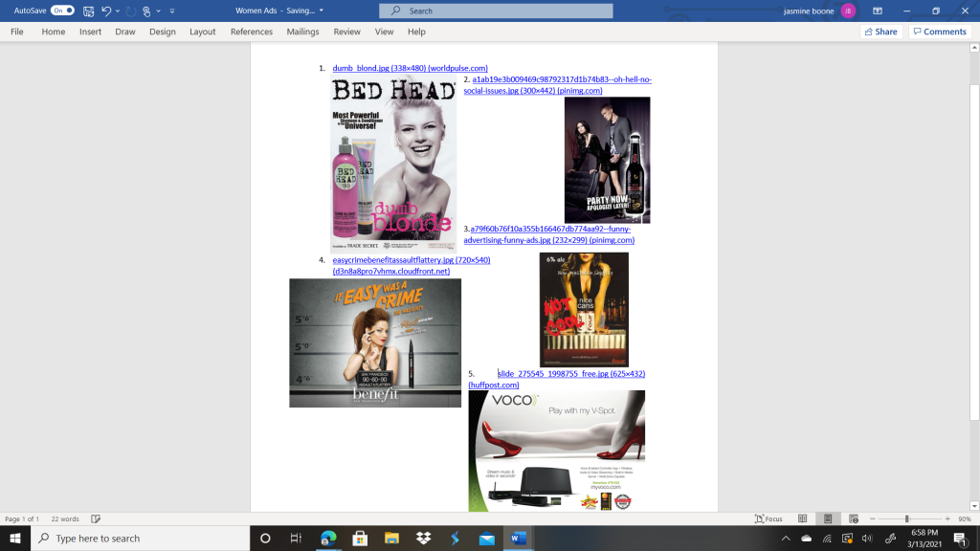Select the VOCO V-Spot ad image
980x551 pixels.
pos(557,452)
